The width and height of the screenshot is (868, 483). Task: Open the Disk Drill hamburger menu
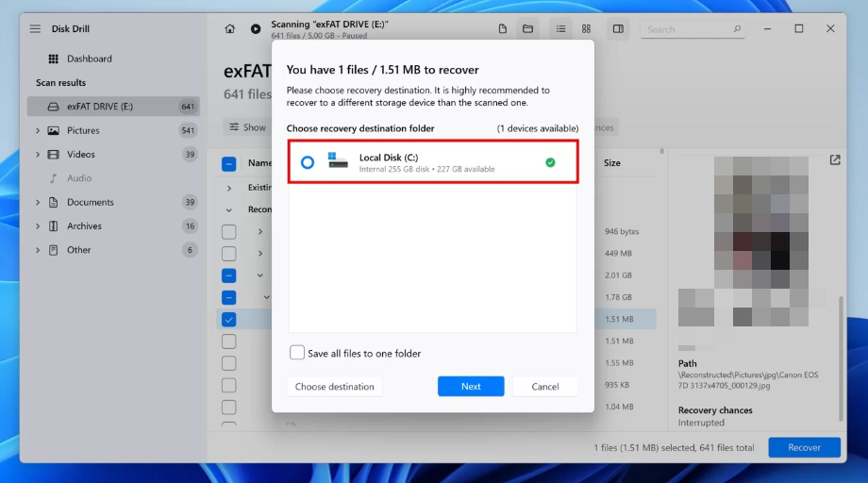coord(35,28)
